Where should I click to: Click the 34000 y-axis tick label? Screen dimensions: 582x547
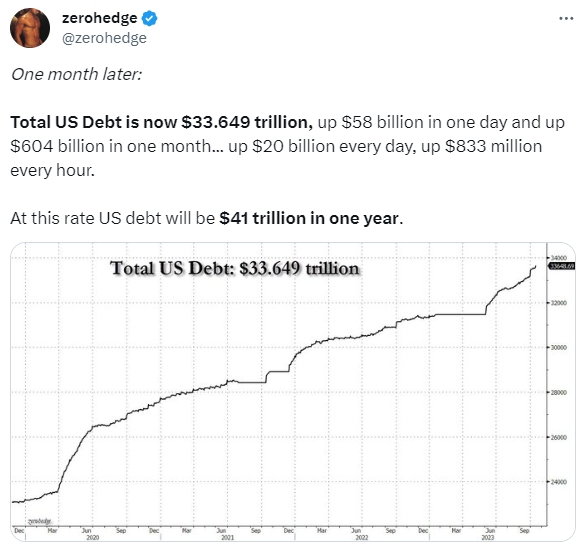(559, 258)
